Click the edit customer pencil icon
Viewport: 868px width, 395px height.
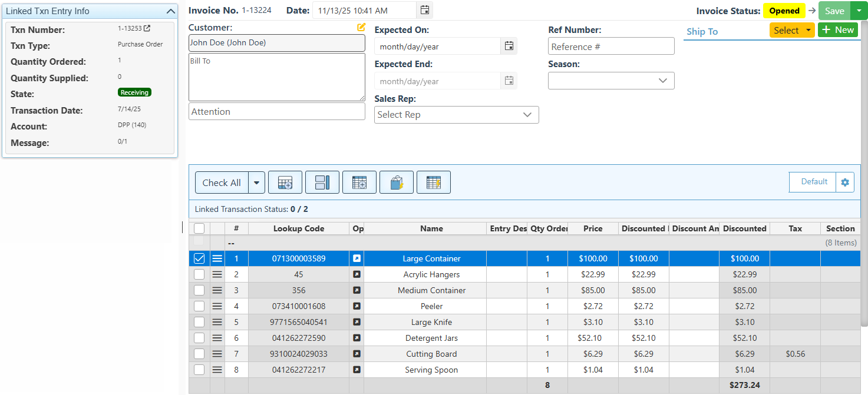(361, 27)
